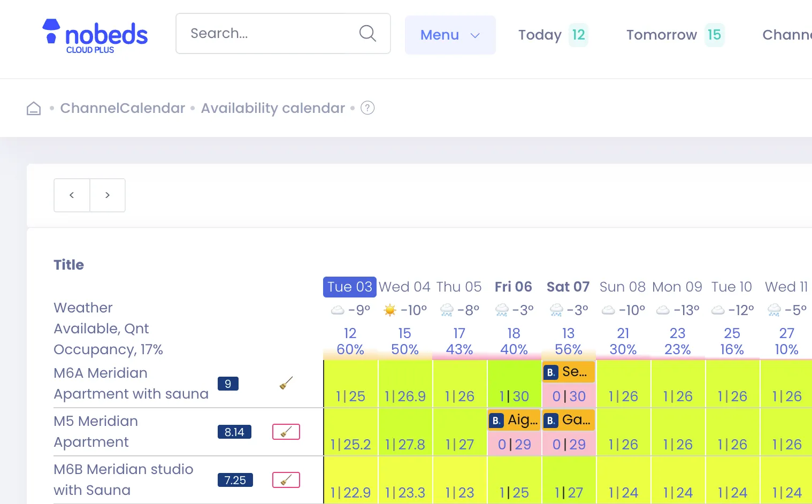Click the snowy weather icon for Fri 06
This screenshot has width=812, height=504.
click(x=502, y=310)
